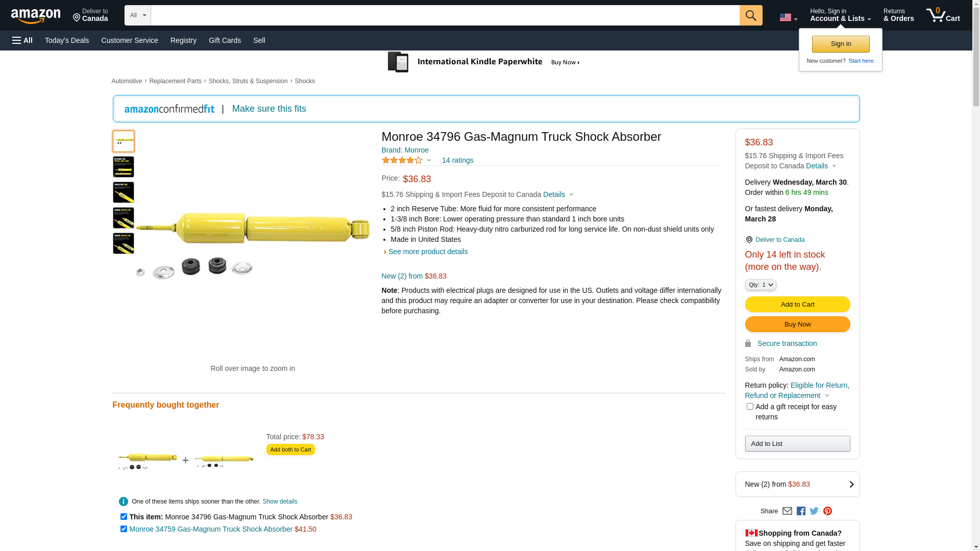The image size is (980, 551).
Task: Click the Add to Cart button
Action: tap(797, 305)
